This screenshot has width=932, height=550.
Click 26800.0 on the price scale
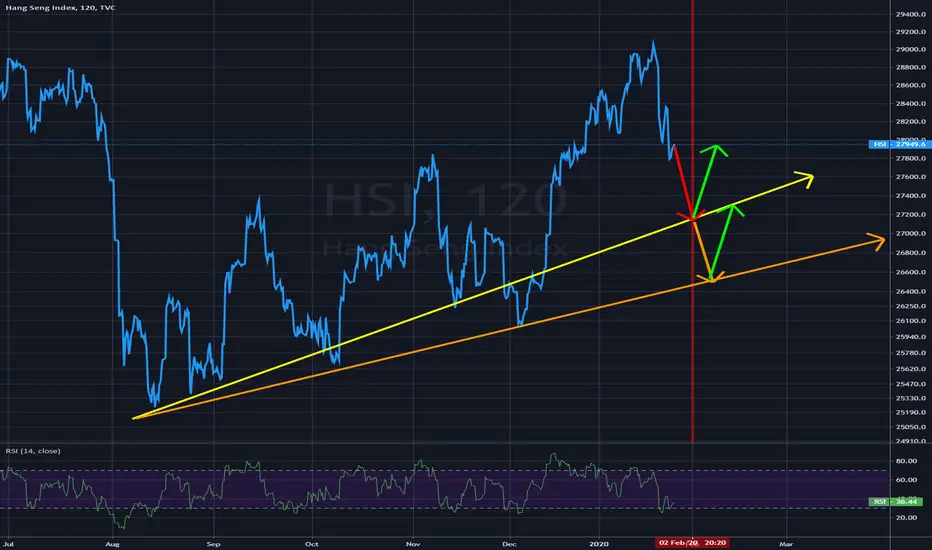pyautogui.click(x=911, y=253)
